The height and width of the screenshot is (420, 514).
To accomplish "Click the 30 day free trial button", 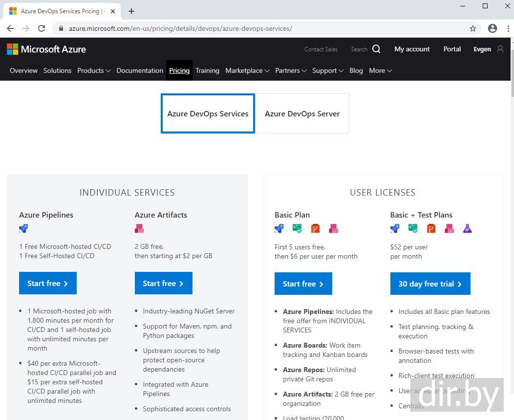I will pos(430,284).
